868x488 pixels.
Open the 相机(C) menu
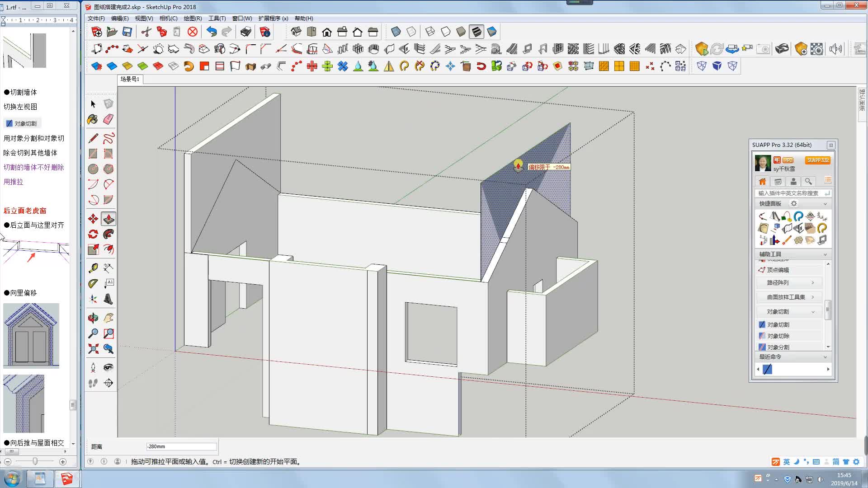(x=168, y=19)
